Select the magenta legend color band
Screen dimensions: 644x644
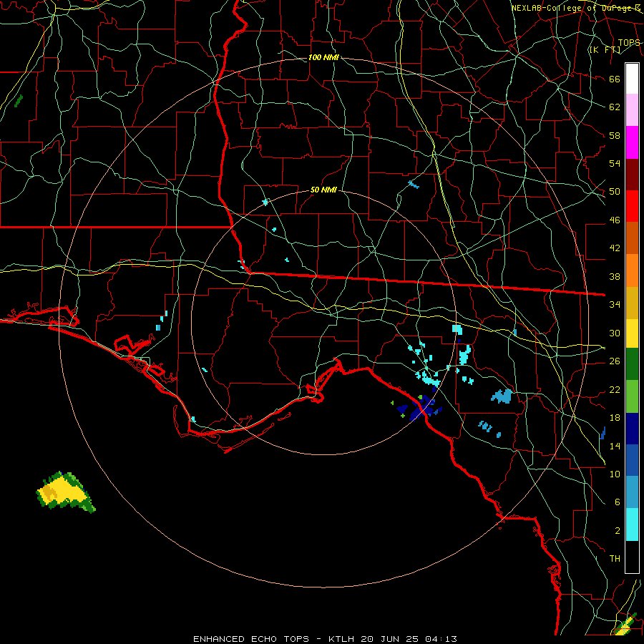tap(632, 142)
